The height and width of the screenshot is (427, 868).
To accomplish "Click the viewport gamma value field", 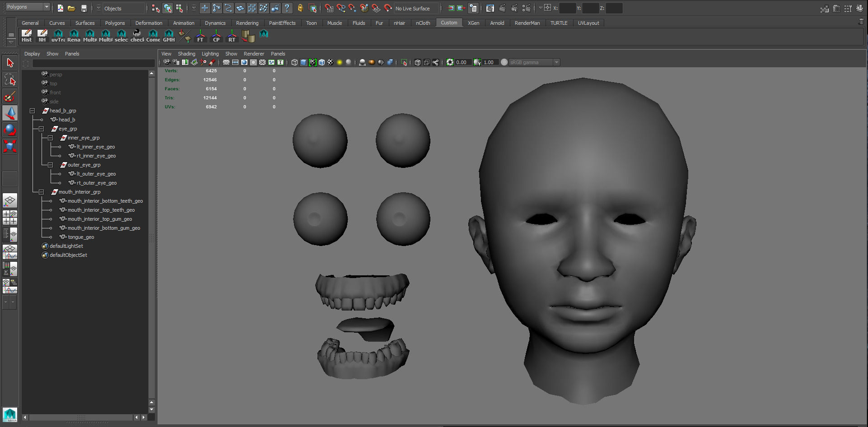I will point(490,62).
